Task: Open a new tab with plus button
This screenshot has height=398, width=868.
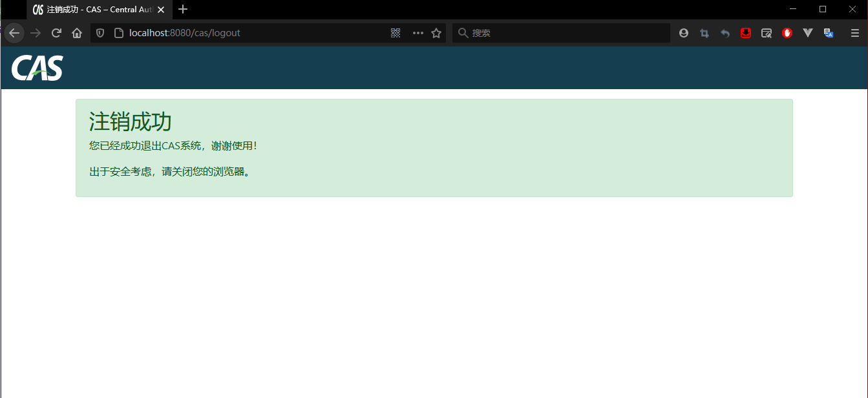Action: pyautogui.click(x=183, y=10)
